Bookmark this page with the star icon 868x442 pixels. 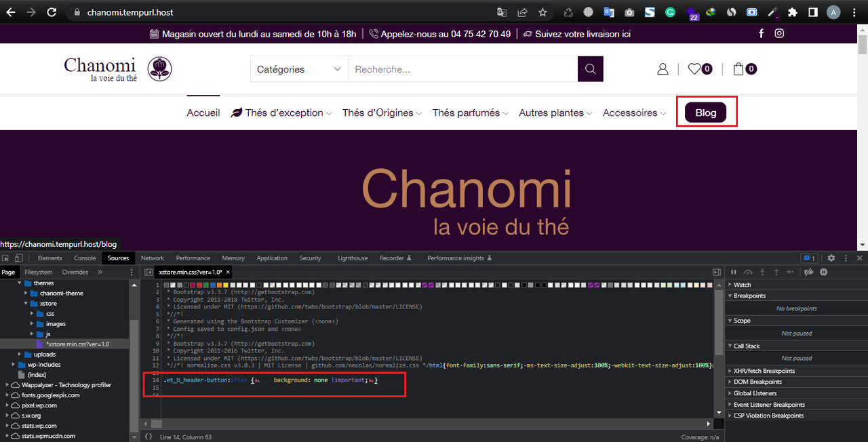pyautogui.click(x=542, y=12)
